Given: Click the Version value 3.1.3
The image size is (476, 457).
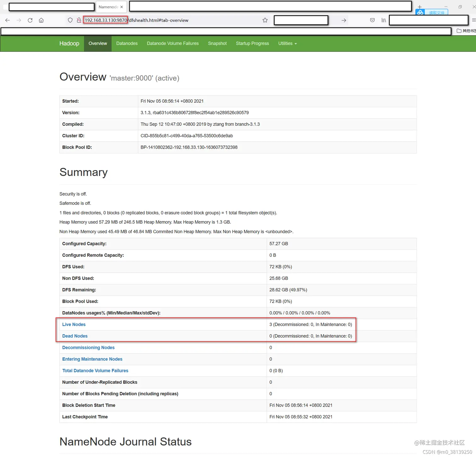Looking at the screenshot, I should point(195,113).
